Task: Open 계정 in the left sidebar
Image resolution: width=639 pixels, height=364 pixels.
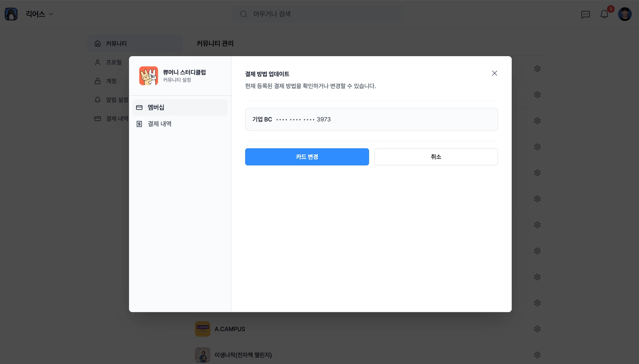Action: (x=111, y=81)
